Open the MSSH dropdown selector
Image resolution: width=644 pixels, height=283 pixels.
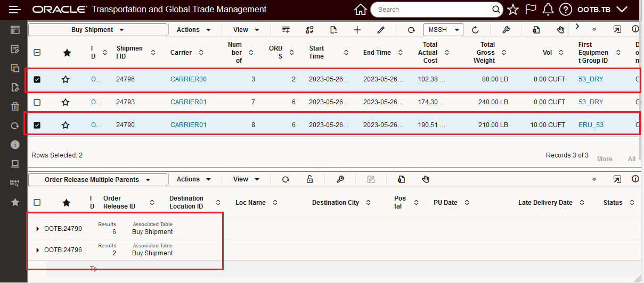click(x=443, y=30)
